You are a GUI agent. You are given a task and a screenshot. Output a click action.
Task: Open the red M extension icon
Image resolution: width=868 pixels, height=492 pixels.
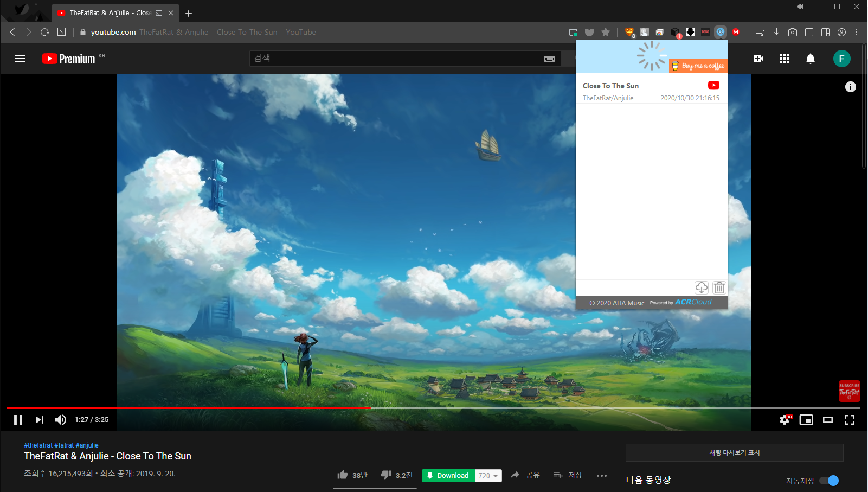coord(736,32)
